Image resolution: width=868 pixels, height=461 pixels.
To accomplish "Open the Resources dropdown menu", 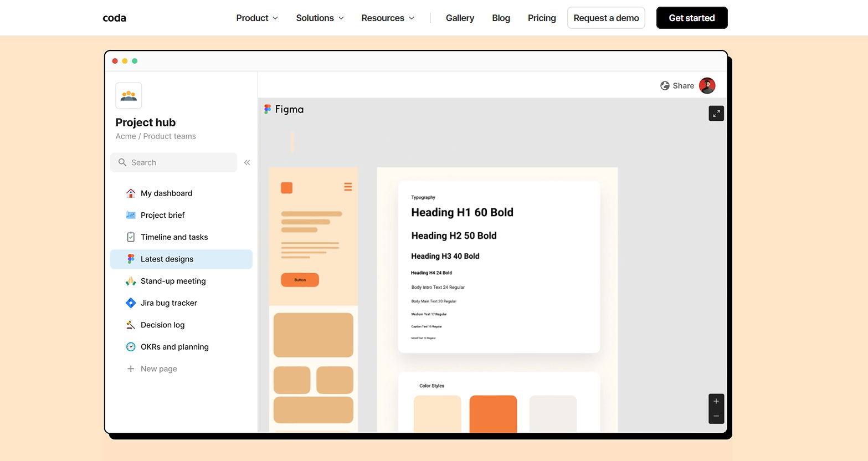I will [388, 18].
